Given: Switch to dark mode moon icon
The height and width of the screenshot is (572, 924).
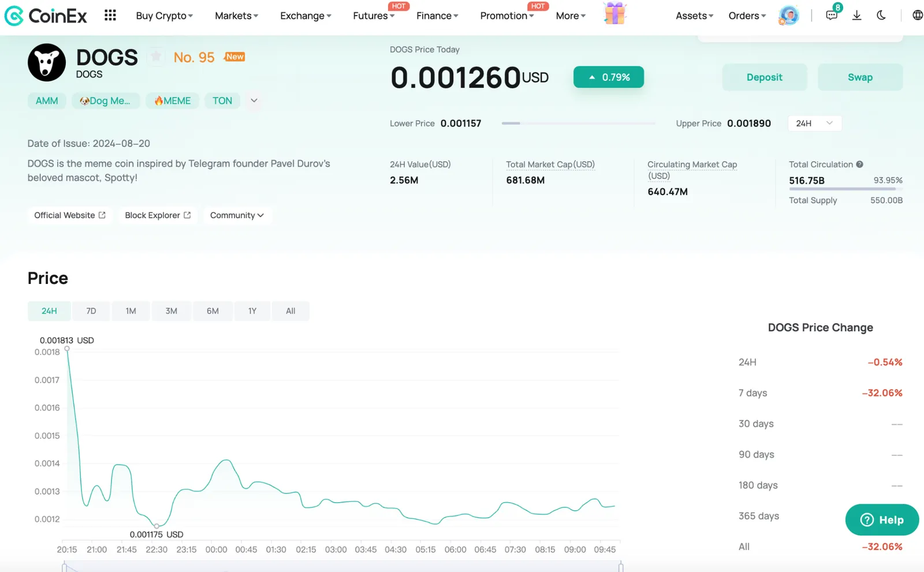Looking at the screenshot, I should click(x=881, y=15).
